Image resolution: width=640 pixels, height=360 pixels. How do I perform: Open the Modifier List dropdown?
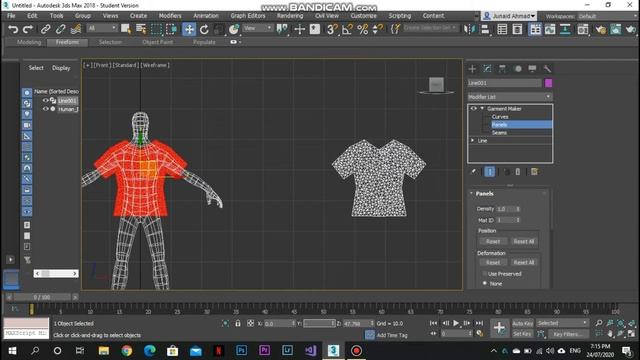point(510,97)
